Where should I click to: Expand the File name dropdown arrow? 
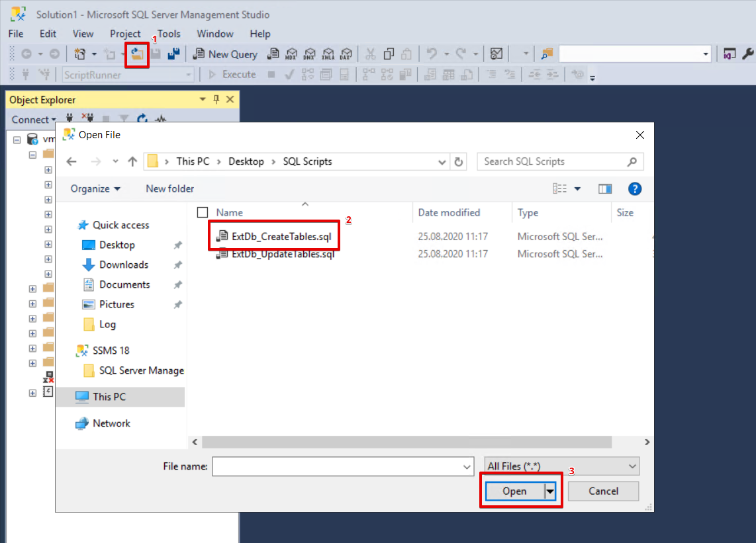pos(467,466)
